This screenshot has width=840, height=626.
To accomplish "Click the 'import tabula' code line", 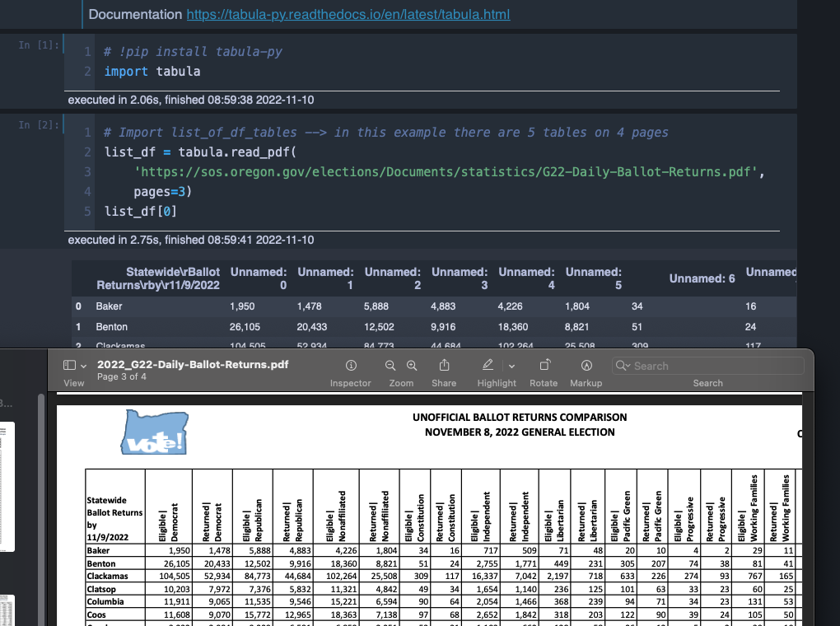I will coord(152,72).
